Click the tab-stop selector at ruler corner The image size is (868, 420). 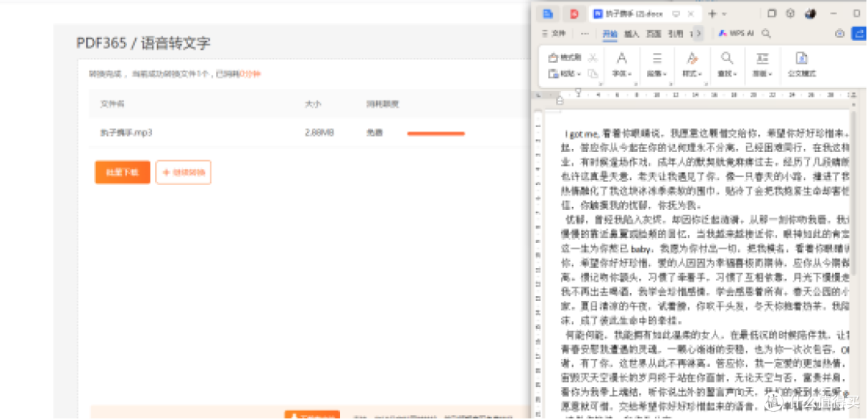coord(538,95)
